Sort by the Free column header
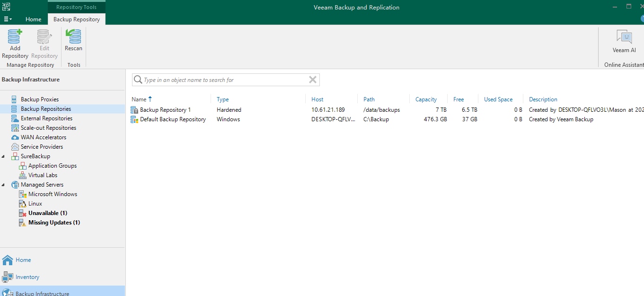The height and width of the screenshot is (296, 644). click(459, 99)
